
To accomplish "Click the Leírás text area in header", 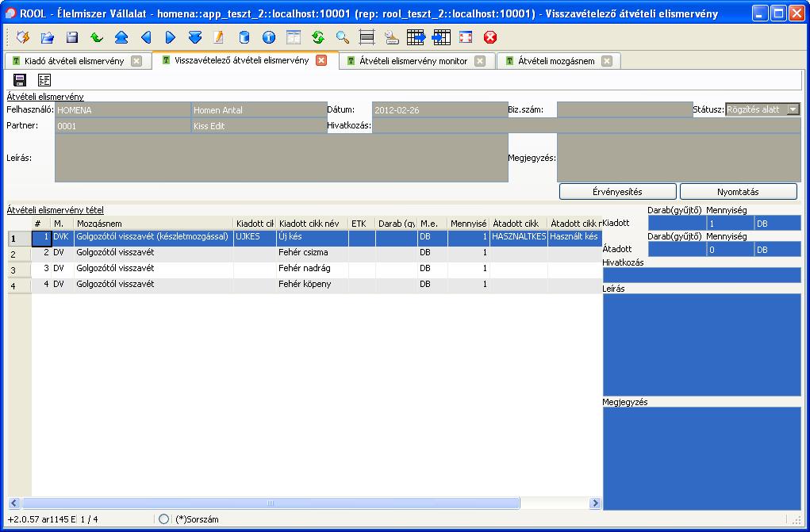I will 281,157.
